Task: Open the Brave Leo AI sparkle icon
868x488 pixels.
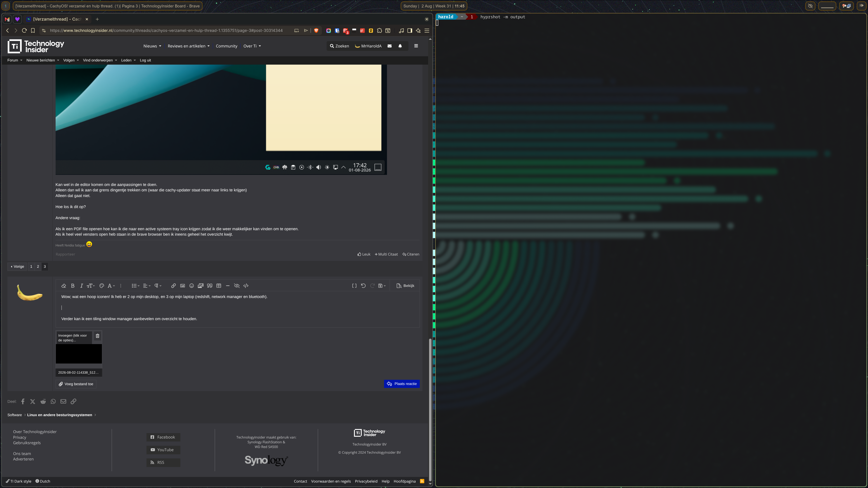Action: pyautogui.click(x=418, y=31)
